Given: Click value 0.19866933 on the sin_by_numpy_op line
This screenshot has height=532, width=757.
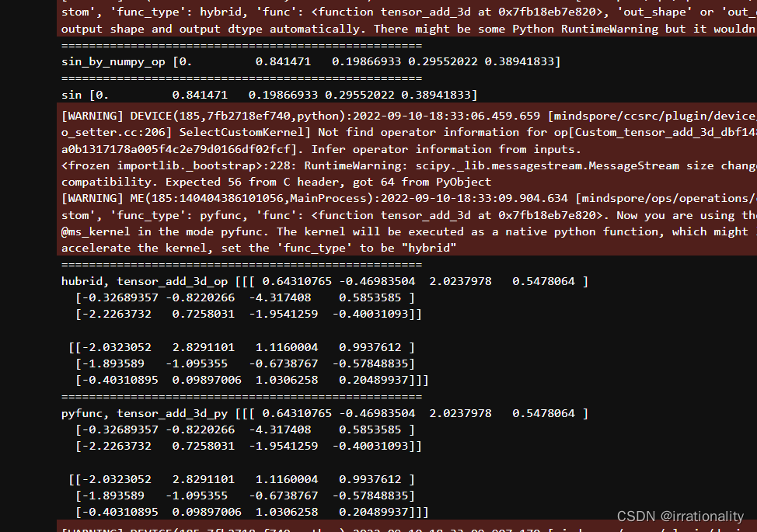Looking at the screenshot, I should point(366,61).
